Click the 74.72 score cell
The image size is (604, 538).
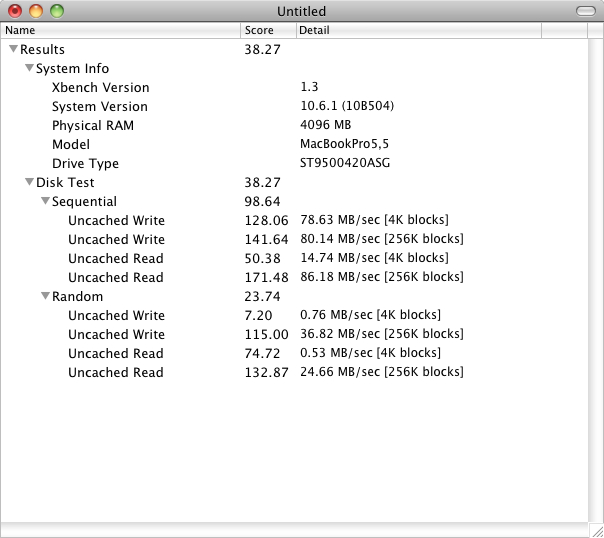(262, 353)
